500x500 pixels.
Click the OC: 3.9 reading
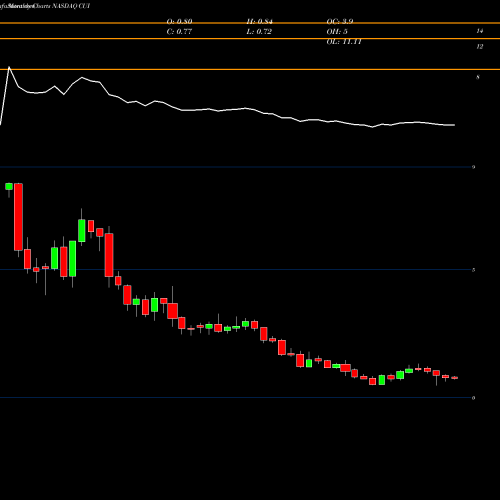click(x=340, y=22)
